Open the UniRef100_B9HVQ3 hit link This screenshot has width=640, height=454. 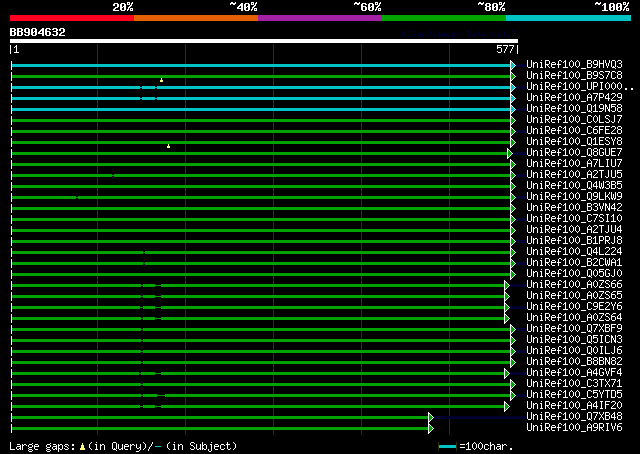(x=574, y=65)
